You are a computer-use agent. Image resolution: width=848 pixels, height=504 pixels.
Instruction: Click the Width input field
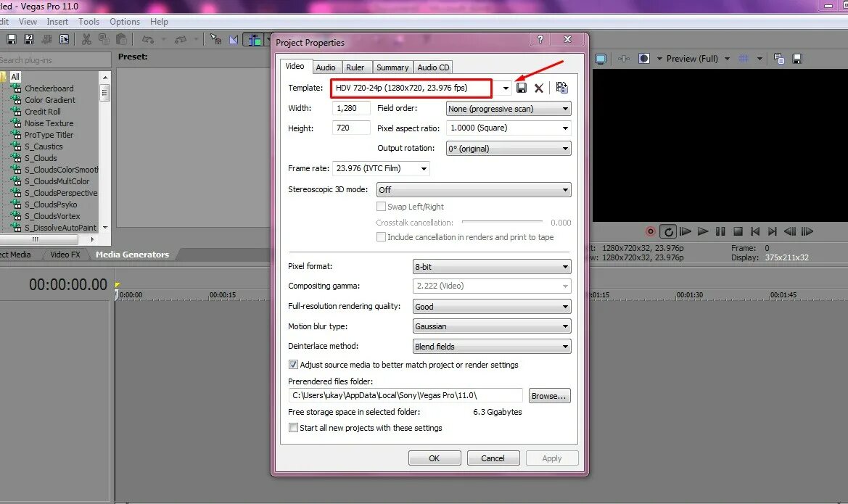[351, 108]
